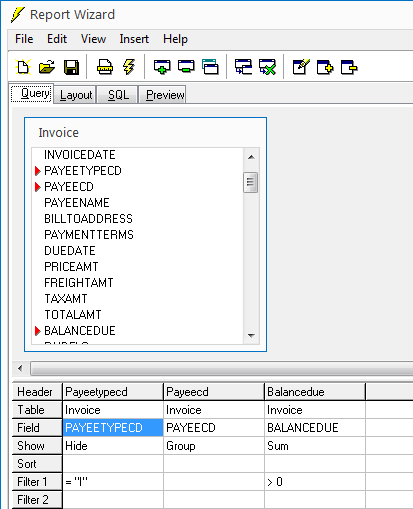Select INVOICEDATE in the Invoice list
This screenshot has height=509, width=413.
pyautogui.click(x=80, y=155)
